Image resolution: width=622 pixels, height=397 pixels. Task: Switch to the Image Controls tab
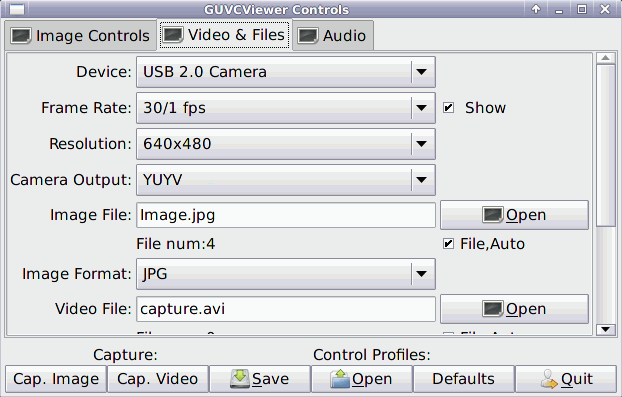(81, 36)
